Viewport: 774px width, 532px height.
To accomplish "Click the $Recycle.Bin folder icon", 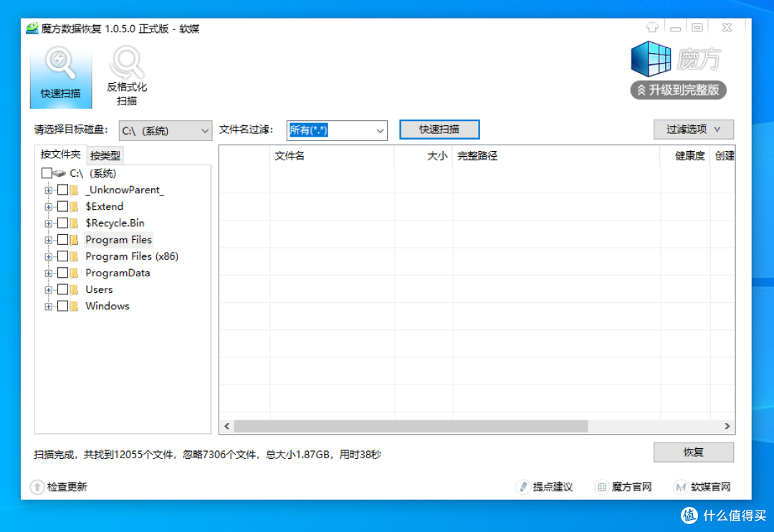I will pos(74,223).
